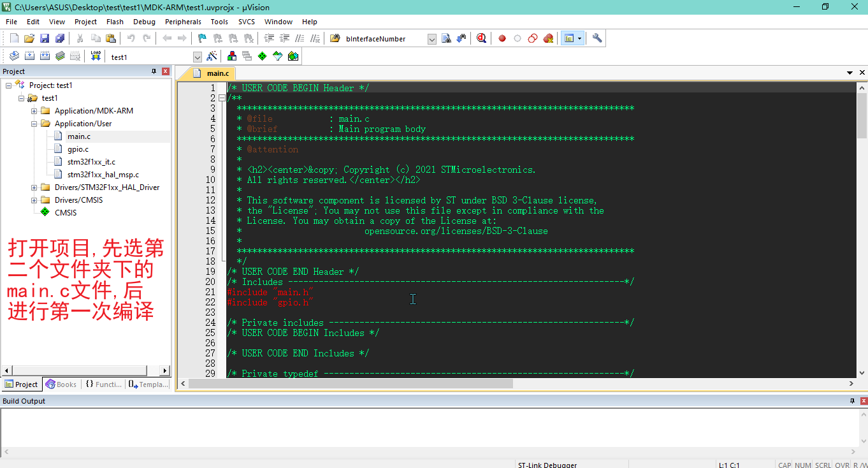Viewport: 868px width, 468px height.
Task: Open Manage Run-Time Environment green diamond icon
Action: 263,56
